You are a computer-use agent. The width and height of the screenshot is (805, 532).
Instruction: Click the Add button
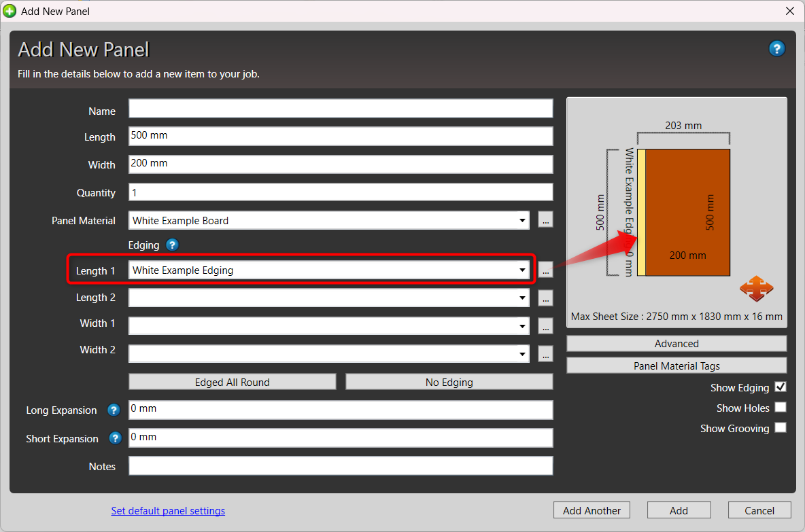(x=679, y=510)
